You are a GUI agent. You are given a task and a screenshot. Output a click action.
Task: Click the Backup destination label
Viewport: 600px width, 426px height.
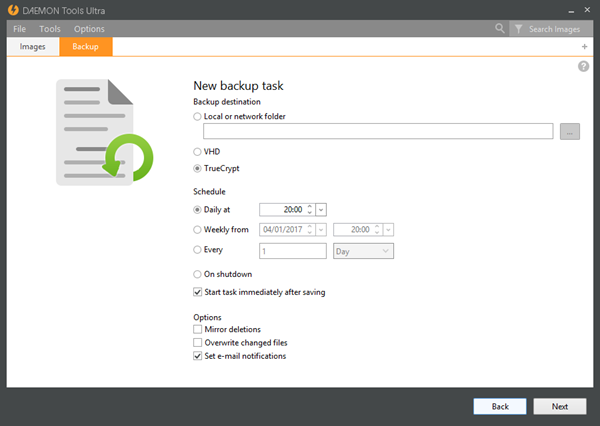click(227, 102)
